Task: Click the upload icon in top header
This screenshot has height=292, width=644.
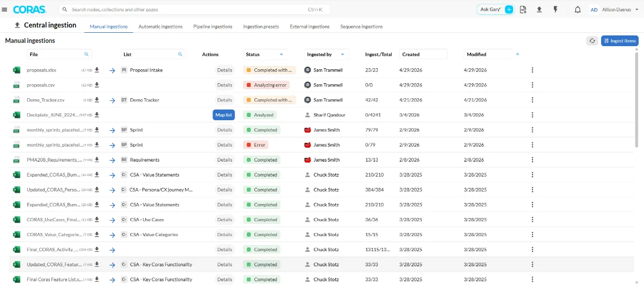Action: tap(539, 10)
